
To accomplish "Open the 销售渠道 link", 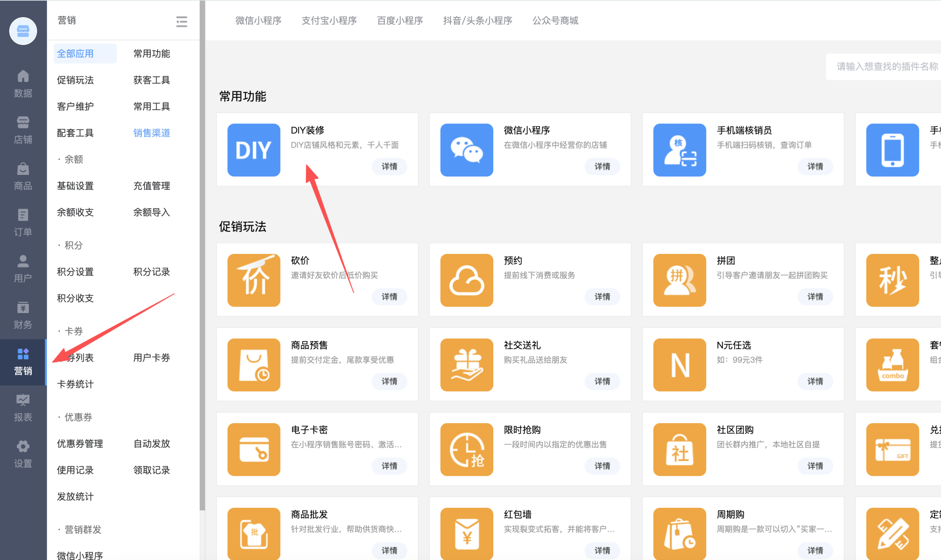I will [151, 133].
